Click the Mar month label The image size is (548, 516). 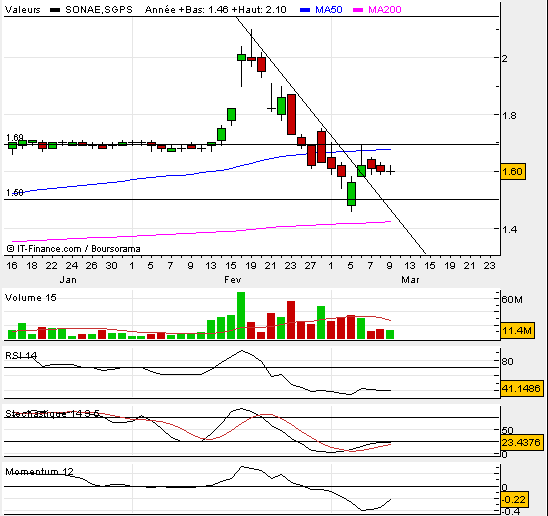pyautogui.click(x=410, y=280)
